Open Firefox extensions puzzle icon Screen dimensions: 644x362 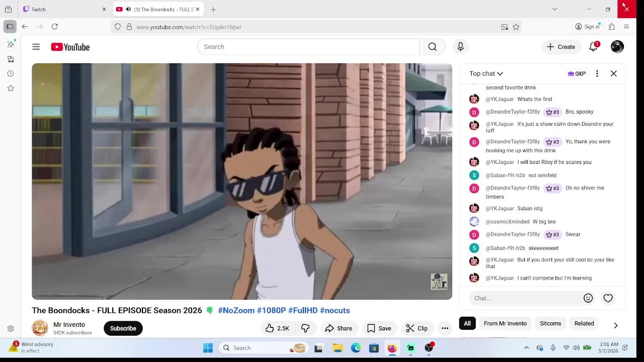(x=612, y=27)
